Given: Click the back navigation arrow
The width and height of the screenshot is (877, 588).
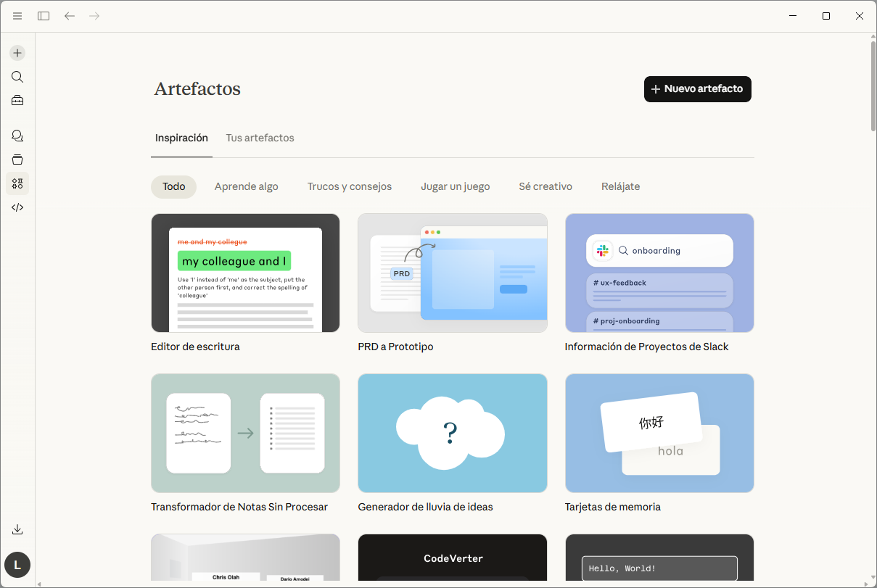Looking at the screenshot, I should click(70, 16).
